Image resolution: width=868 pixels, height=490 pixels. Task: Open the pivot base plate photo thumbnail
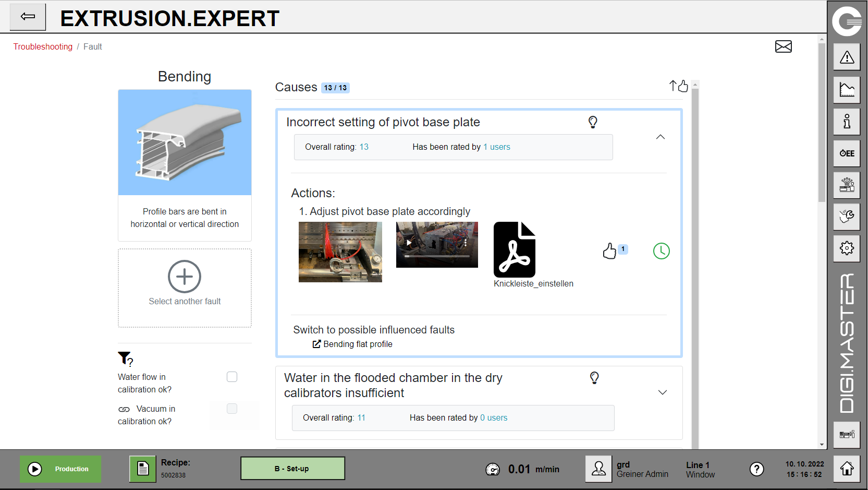[x=340, y=252]
